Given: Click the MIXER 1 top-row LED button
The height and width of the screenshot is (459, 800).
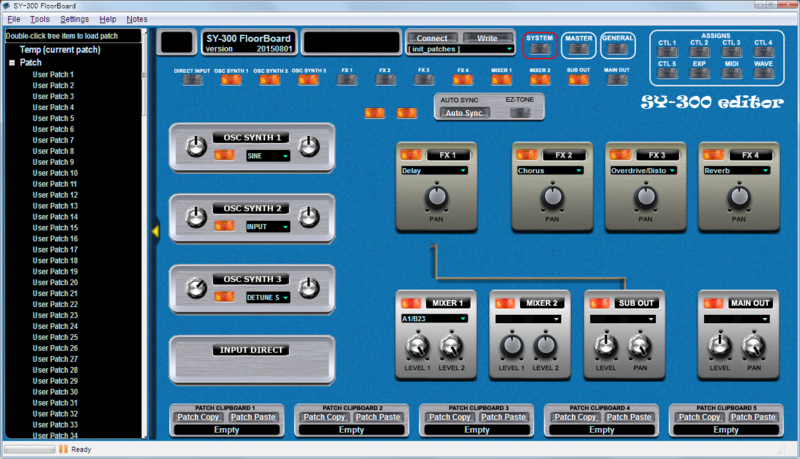Looking at the screenshot, I should pos(501,80).
